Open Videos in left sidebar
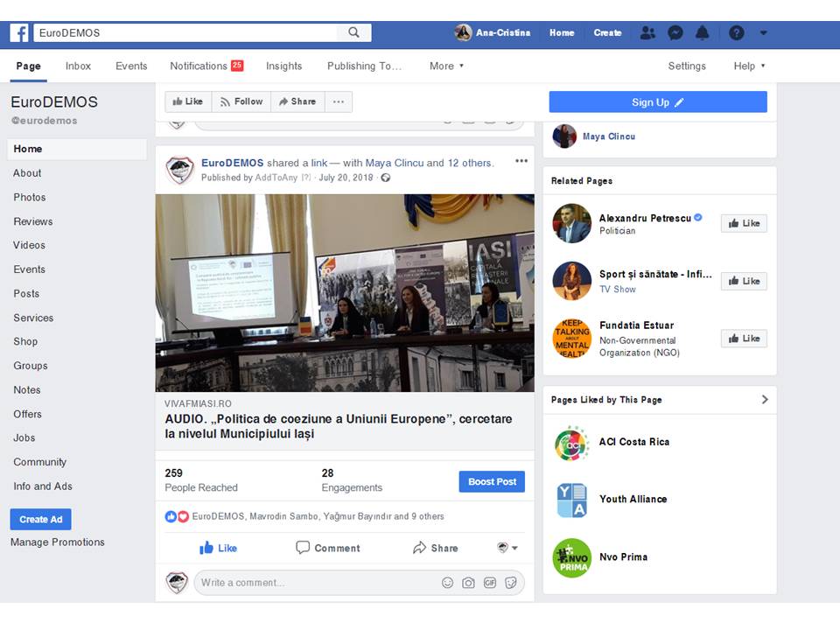The height and width of the screenshot is (630, 840). coord(30,245)
